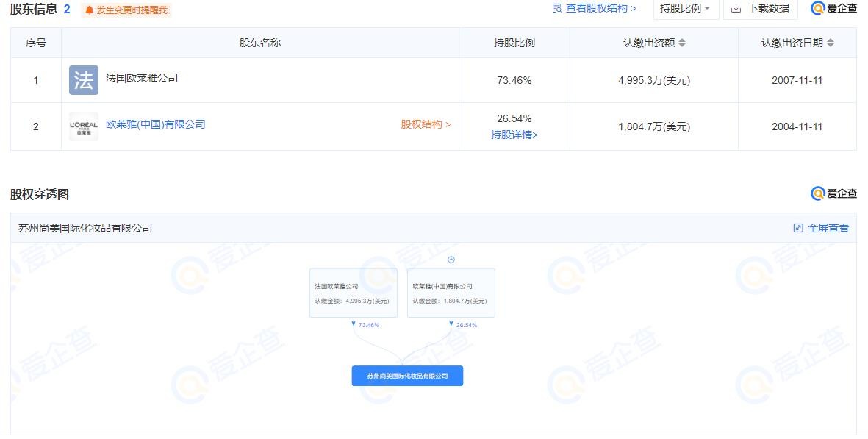Click the bell icon on 发生变更时提醒我
Screen dimensions: 868x439
pyautogui.click(x=87, y=10)
